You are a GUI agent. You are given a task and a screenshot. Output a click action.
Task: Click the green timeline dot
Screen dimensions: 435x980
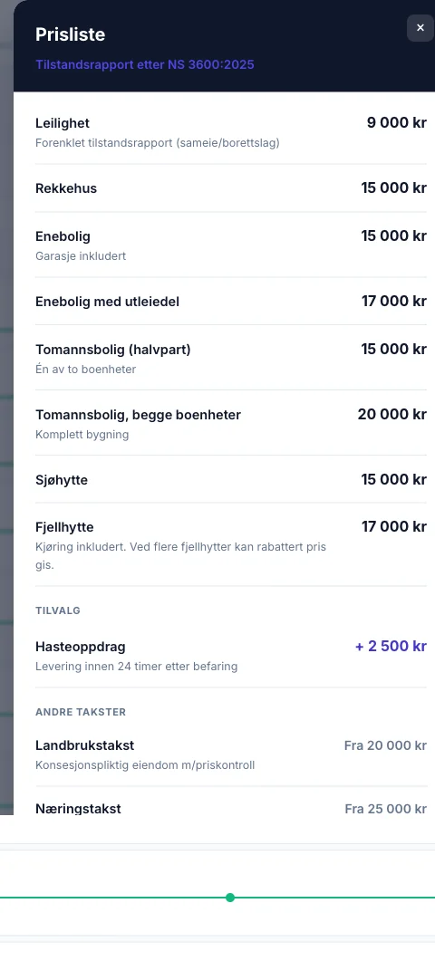[230, 898]
